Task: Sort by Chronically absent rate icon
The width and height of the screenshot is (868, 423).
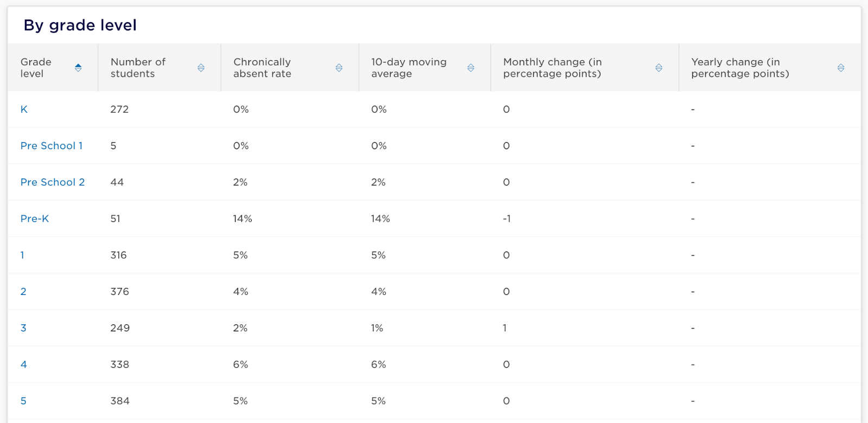Action: point(339,68)
